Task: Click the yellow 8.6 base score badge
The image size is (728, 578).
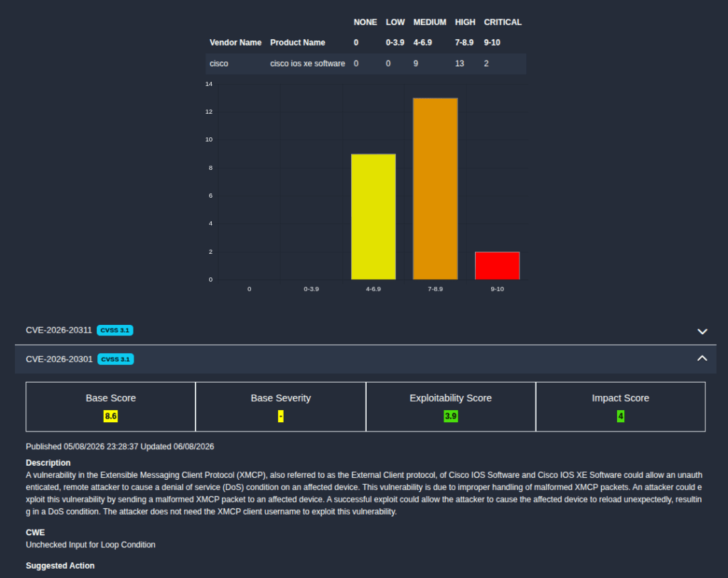Action: tap(110, 416)
